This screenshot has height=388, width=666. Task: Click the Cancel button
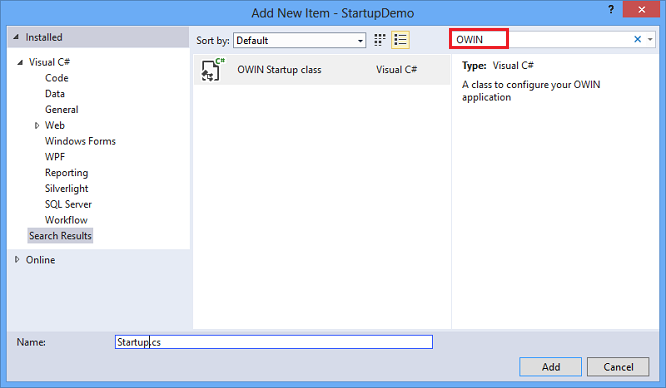click(618, 367)
